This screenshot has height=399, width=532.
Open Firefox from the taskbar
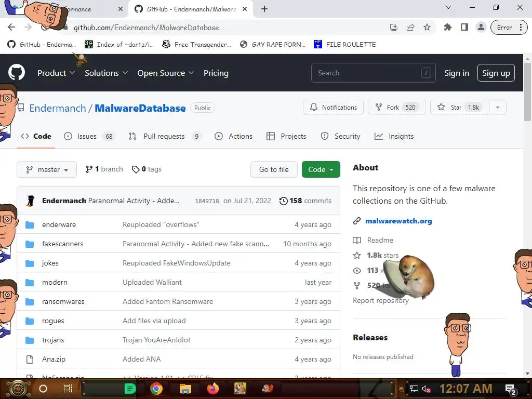pos(213,389)
